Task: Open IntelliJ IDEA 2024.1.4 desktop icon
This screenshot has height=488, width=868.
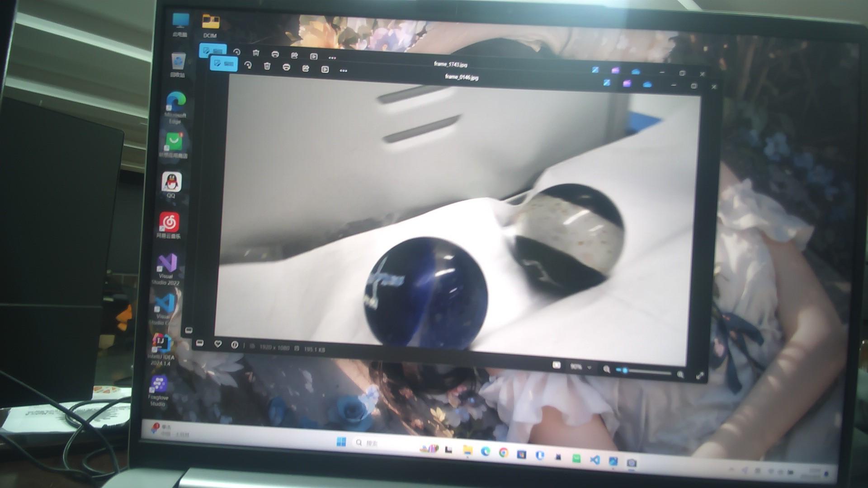Action: click(x=160, y=350)
